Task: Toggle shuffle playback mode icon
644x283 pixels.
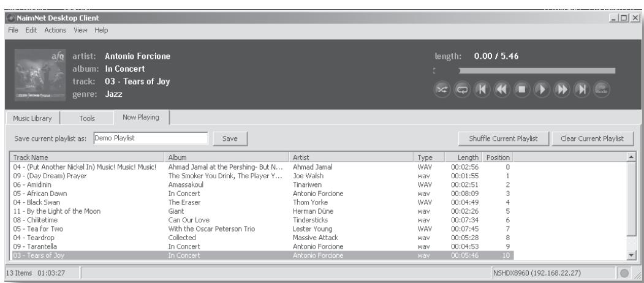Action: (442, 88)
